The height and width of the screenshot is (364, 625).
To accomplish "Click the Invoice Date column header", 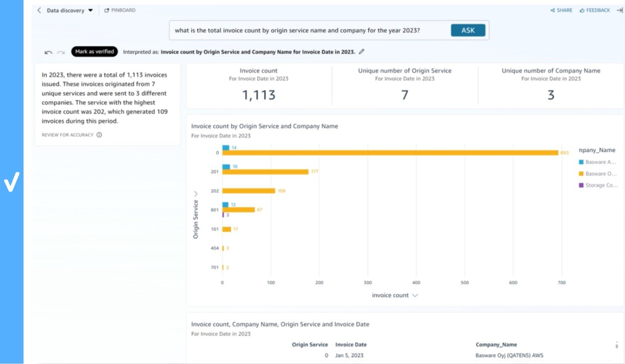I will [351, 344].
